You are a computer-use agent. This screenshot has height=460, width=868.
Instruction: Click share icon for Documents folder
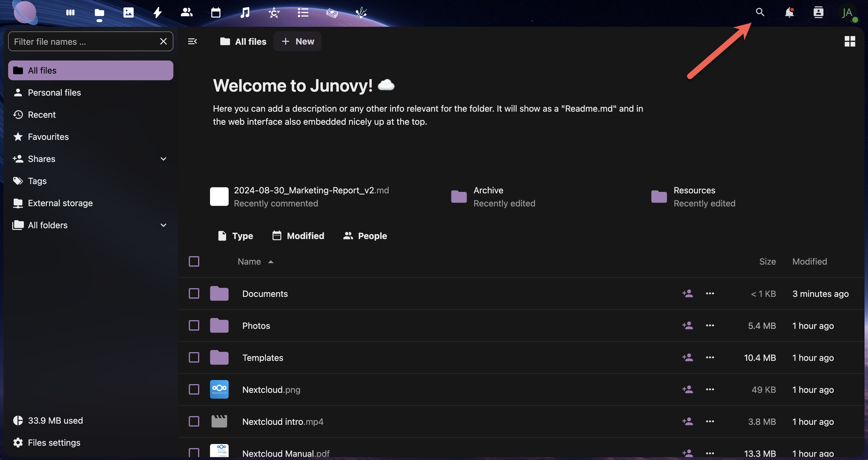click(x=687, y=293)
